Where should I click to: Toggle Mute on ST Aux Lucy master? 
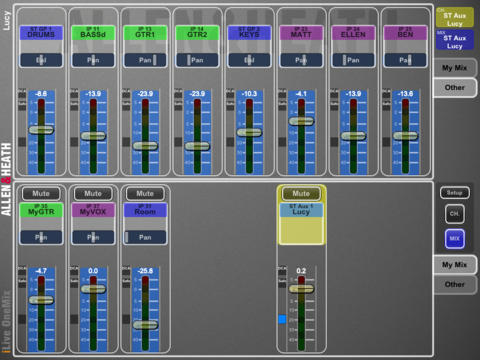[301, 193]
